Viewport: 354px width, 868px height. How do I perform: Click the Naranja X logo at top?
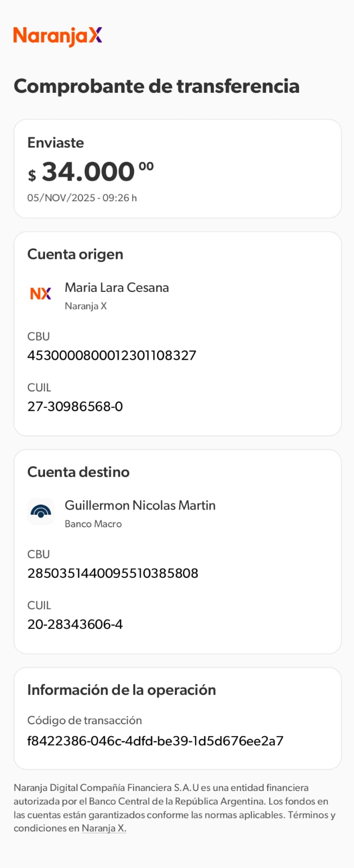pyautogui.click(x=58, y=36)
